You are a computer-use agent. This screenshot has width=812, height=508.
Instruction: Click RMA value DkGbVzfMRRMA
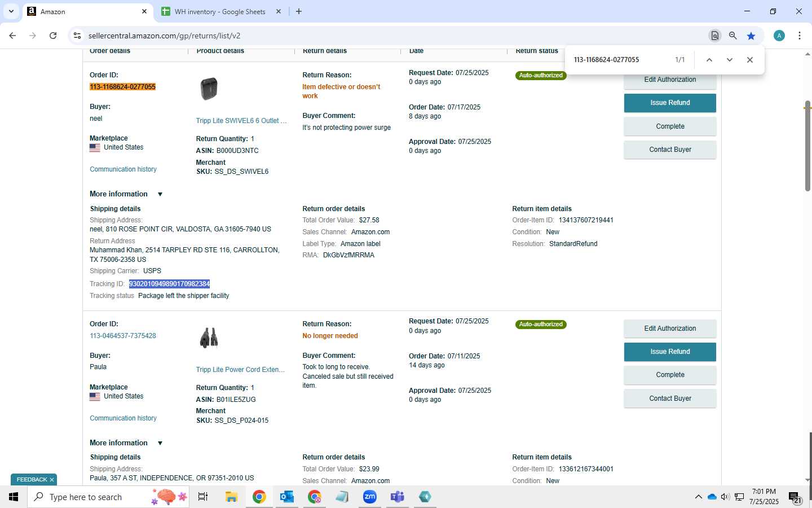[348, 255]
